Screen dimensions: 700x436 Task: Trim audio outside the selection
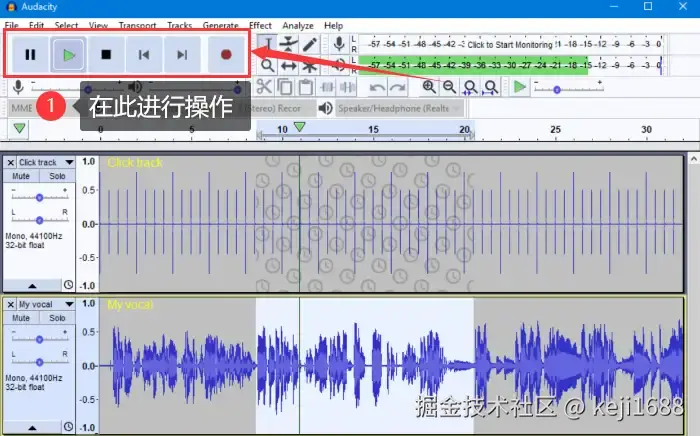click(327, 87)
